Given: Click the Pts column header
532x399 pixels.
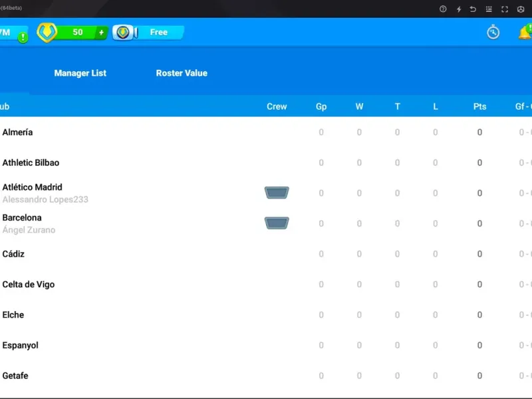Looking at the screenshot, I should pyautogui.click(x=479, y=106).
